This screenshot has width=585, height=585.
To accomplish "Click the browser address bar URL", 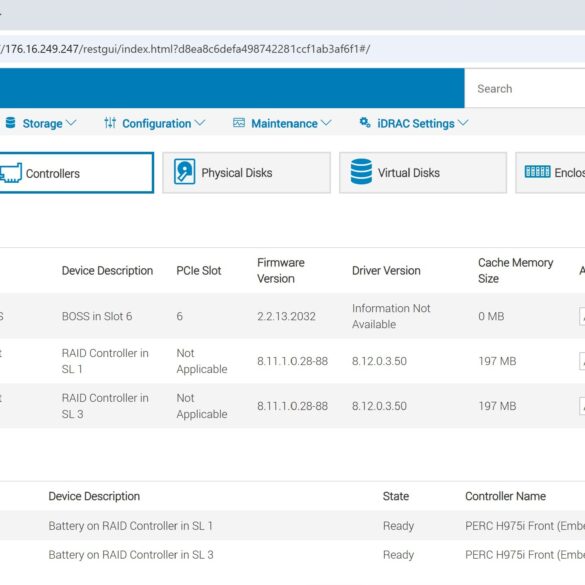I will (x=185, y=49).
